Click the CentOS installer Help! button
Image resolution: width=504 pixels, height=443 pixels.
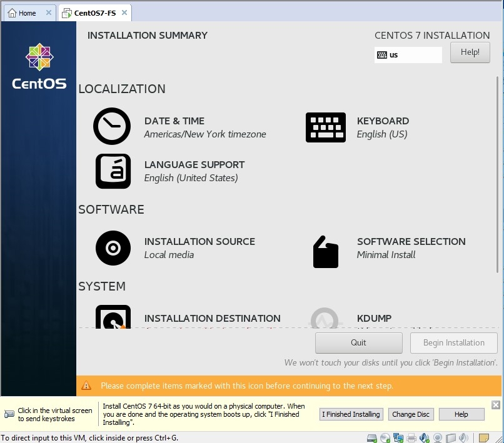point(470,52)
